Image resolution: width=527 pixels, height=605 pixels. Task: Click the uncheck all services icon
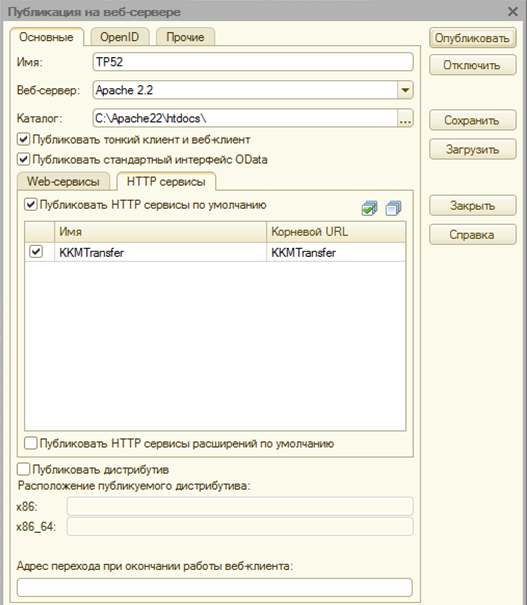[x=394, y=208]
